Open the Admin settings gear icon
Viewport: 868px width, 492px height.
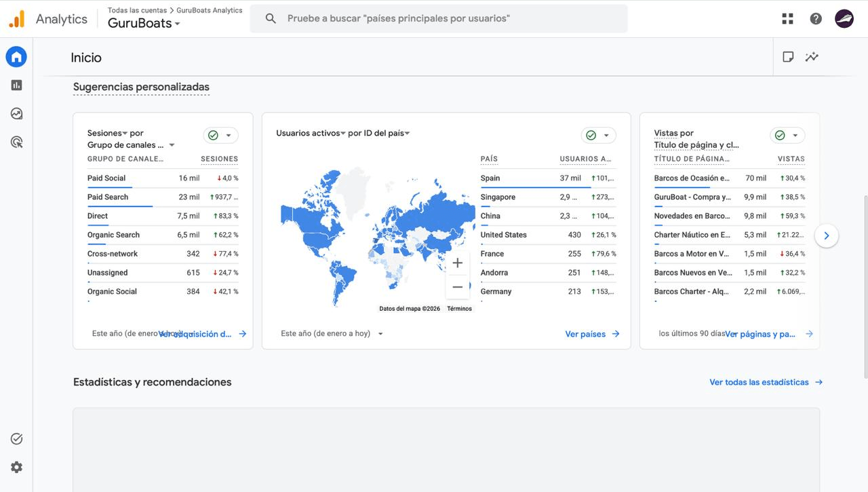pyautogui.click(x=16, y=468)
